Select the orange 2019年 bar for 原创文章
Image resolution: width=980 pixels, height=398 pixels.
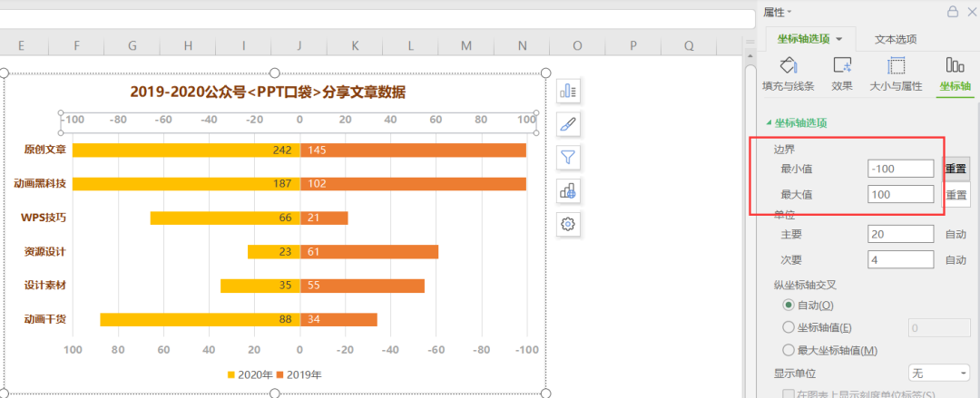pyautogui.click(x=413, y=150)
